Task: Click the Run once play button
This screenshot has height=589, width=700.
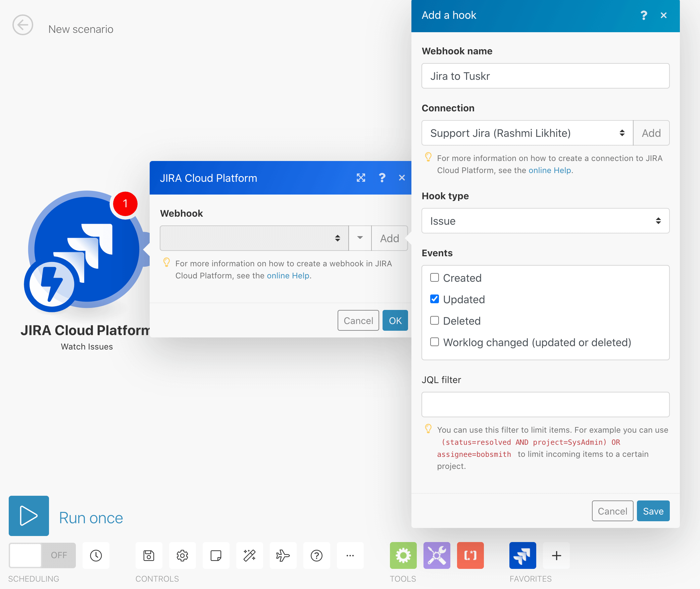Action: pyautogui.click(x=29, y=516)
